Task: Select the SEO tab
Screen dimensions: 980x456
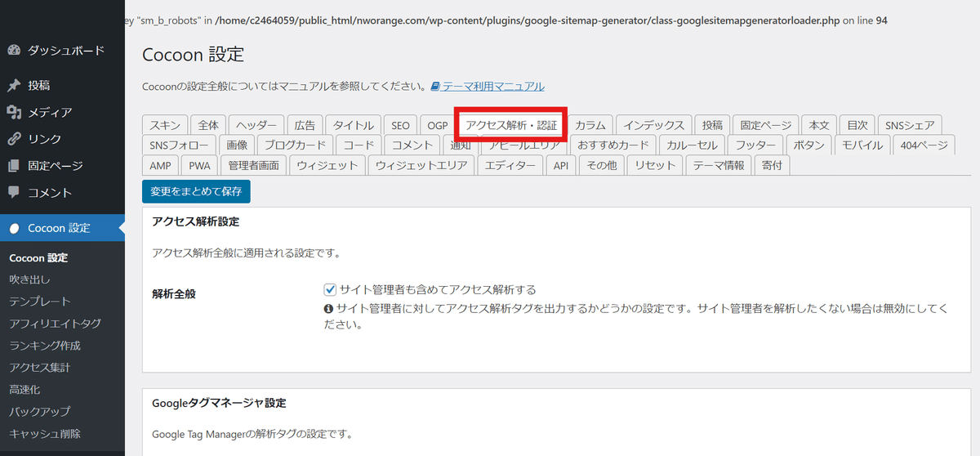Action: [400, 125]
